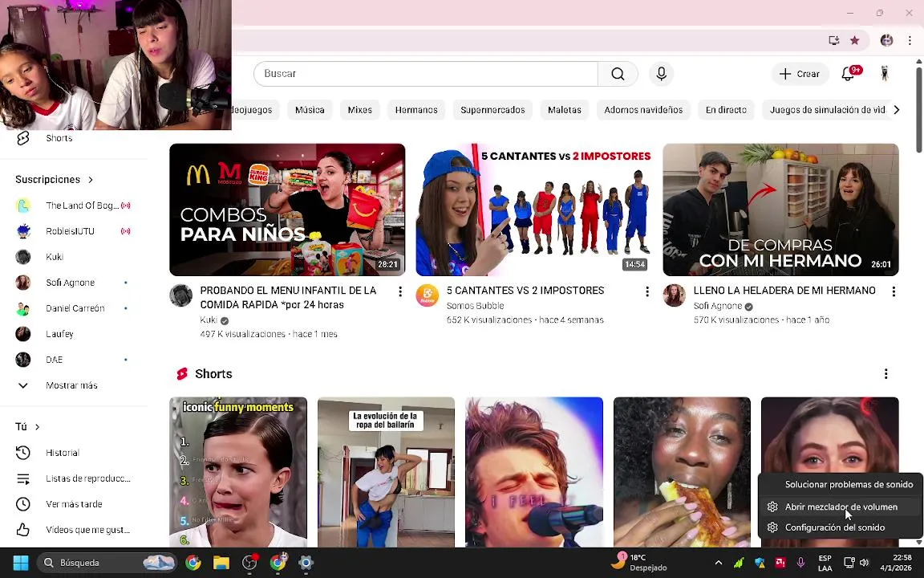Open the Windows Start menu
This screenshot has height=578, width=924.
[21, 563]
